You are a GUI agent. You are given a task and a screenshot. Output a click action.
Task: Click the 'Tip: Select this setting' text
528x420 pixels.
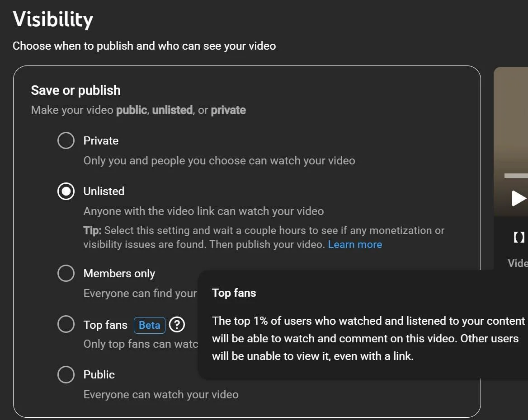tap(264, 237)
